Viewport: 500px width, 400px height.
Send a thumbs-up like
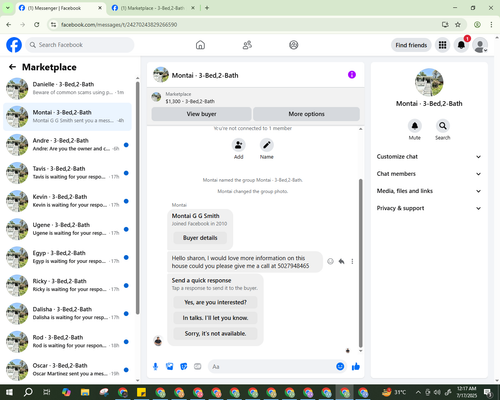[x=356, y=367]
